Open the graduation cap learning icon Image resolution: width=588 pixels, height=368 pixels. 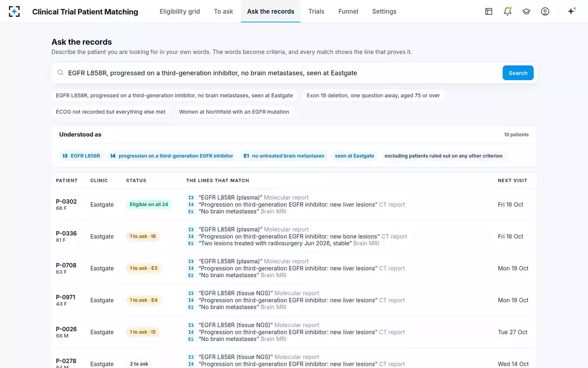pos(526,11)
